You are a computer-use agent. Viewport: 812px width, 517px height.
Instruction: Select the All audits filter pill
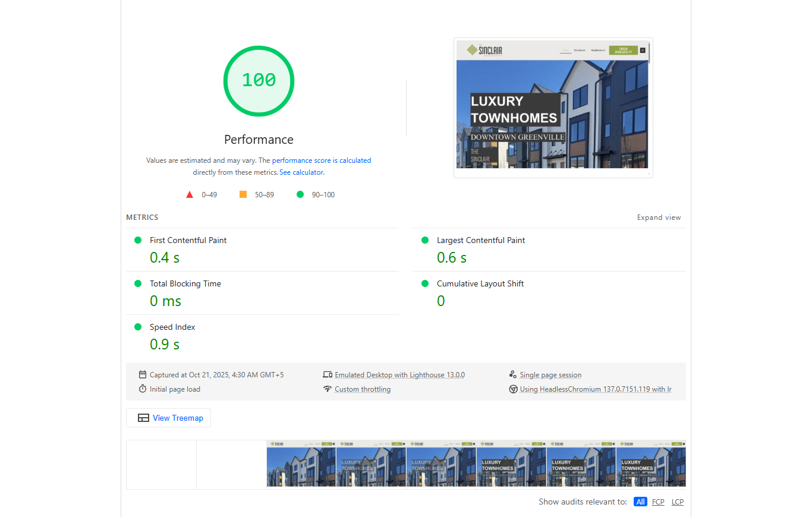click(x=640, y=502)
